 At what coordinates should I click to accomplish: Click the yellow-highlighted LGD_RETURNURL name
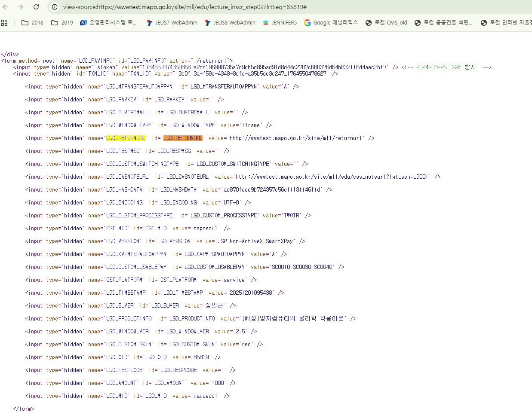pos(126,138)
